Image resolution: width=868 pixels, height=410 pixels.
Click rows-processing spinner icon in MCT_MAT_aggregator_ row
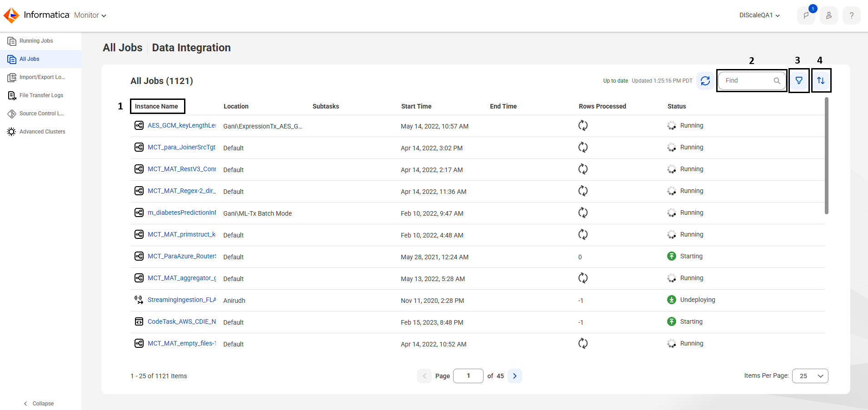click(583, 278)
